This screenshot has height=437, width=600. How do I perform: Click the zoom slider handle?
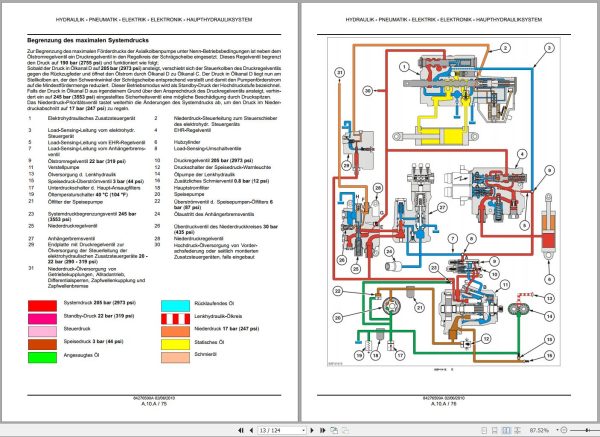(587, 430)
